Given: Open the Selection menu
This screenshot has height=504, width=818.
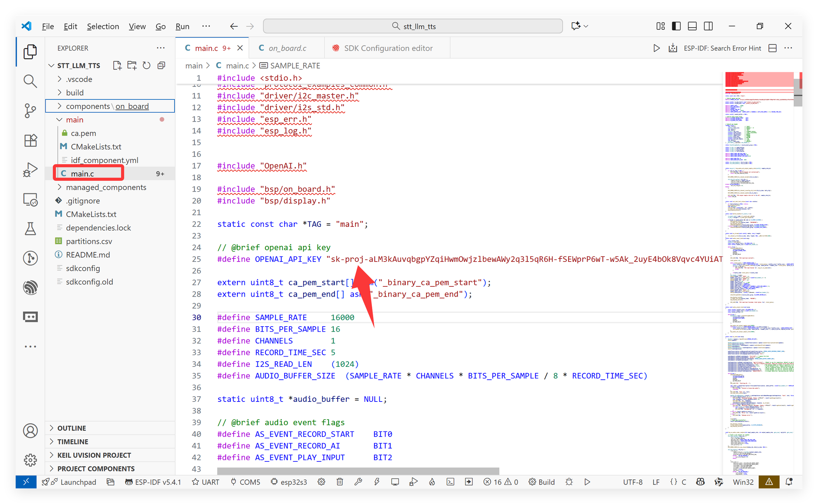Looking at the screenshot, I should pyautogui.click(x=103, y=26).
